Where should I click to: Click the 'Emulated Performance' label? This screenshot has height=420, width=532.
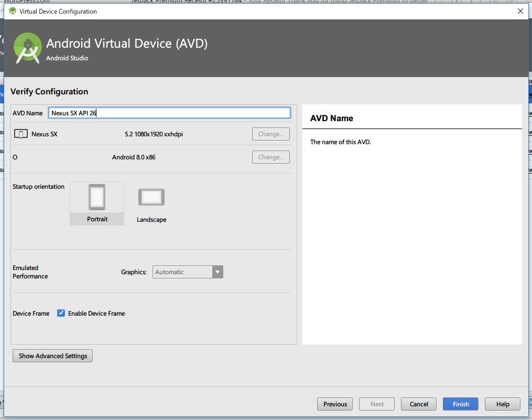[30, 272]
